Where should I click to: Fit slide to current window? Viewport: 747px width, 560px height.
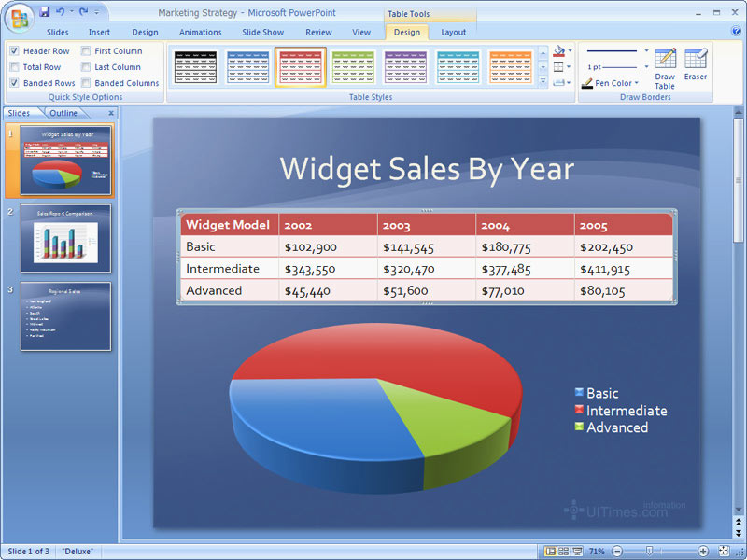point(723,551)
